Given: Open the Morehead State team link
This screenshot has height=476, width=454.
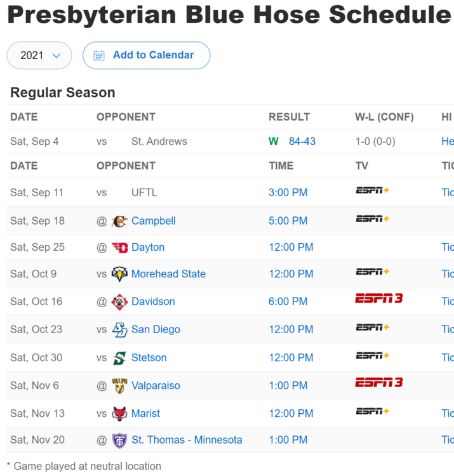Looking at the screenshot, I should pos(168,274).
